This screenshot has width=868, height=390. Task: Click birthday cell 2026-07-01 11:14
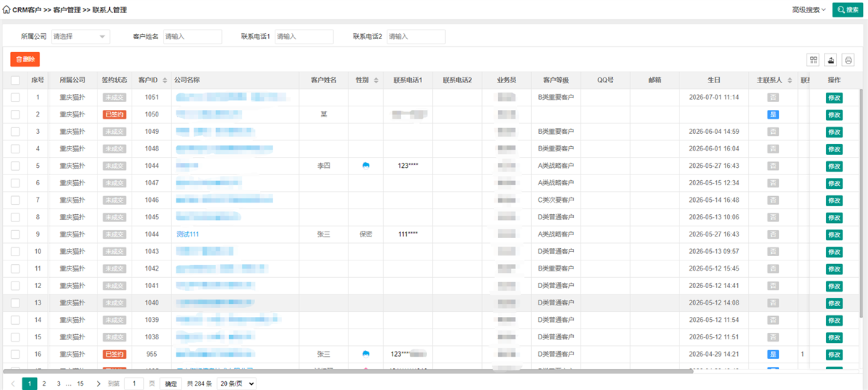pyautogui.click(x=714, y=97)
